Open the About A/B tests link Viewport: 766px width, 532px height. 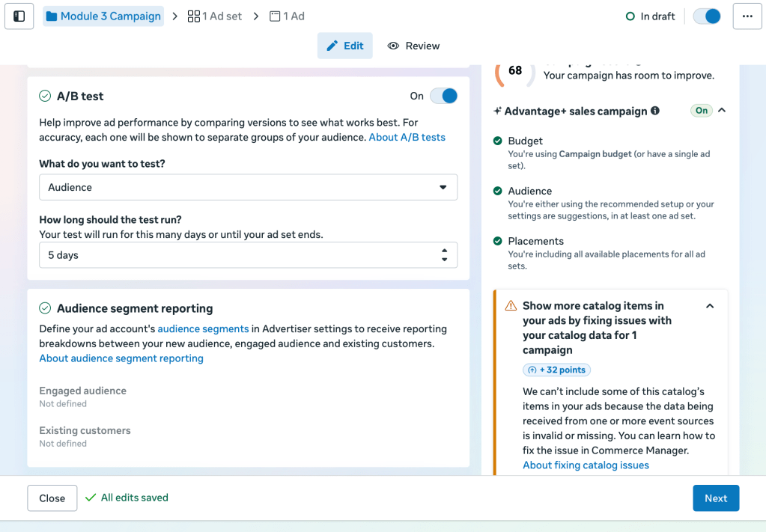point(407,137)
